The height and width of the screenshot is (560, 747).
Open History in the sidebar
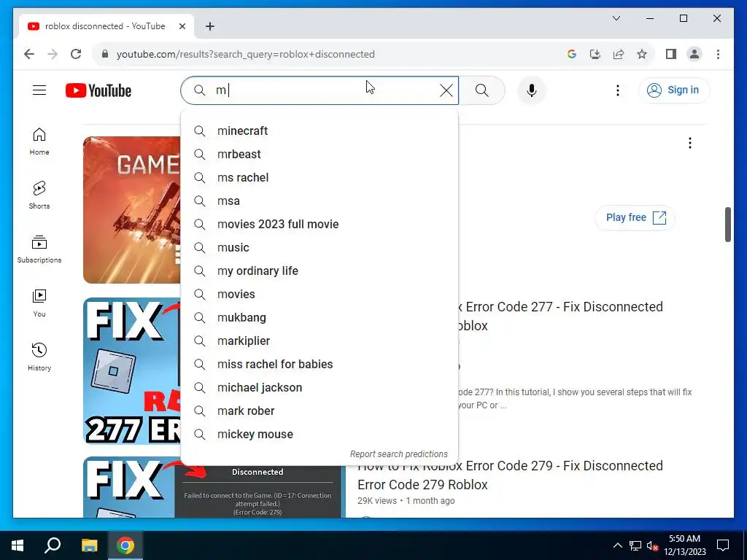[x=39, y=357]
